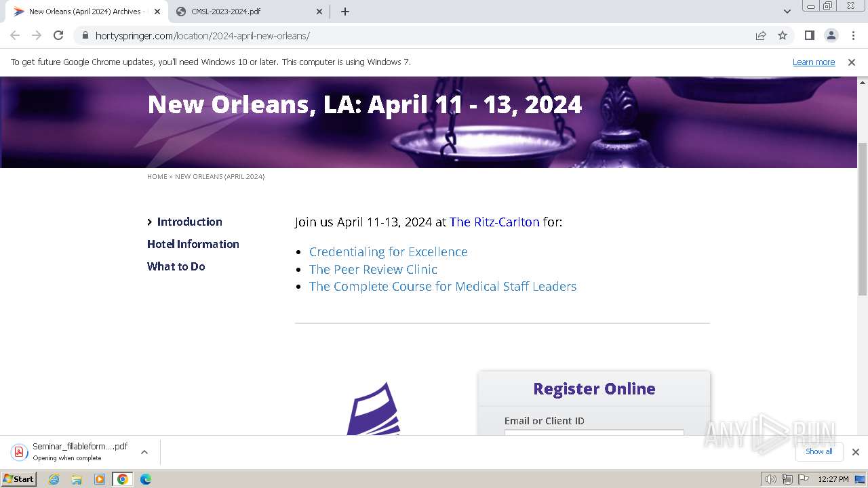Open The Peer Review Clinic link

point(373,269)
